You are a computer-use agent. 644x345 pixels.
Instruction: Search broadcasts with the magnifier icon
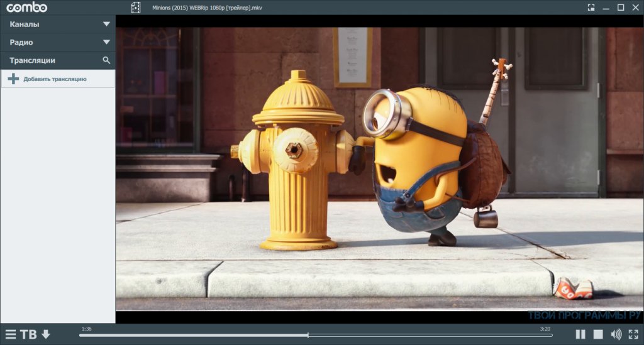106,60
